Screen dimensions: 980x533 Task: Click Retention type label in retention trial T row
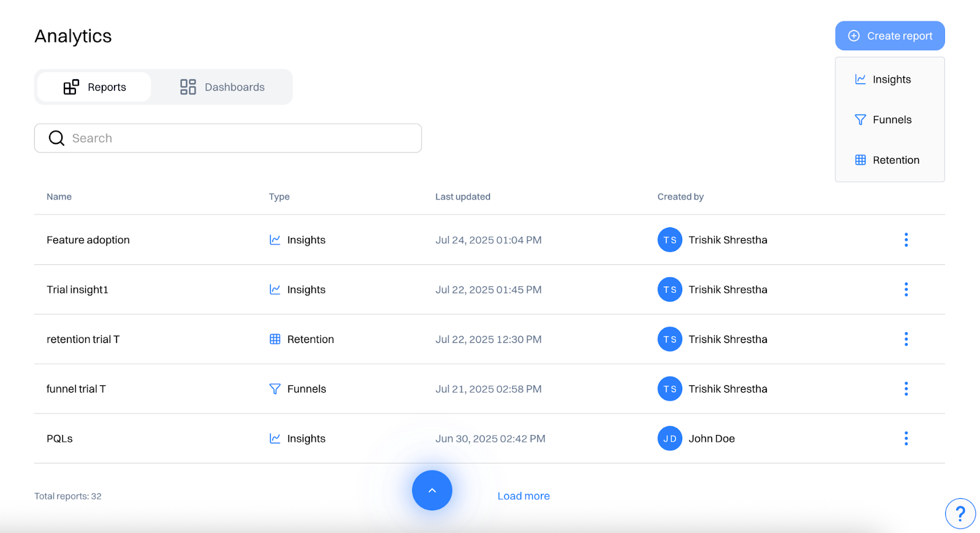(311, 339)
